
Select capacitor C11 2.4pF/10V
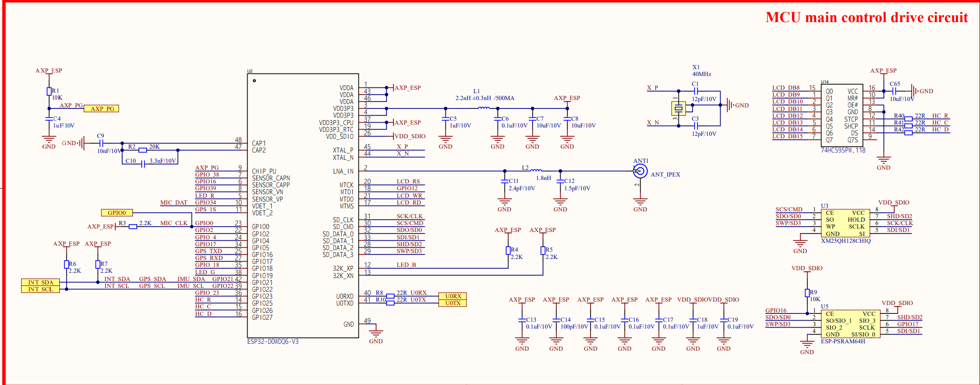505,181
